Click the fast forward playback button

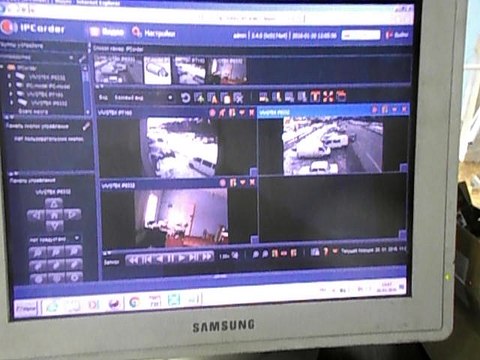207,257
